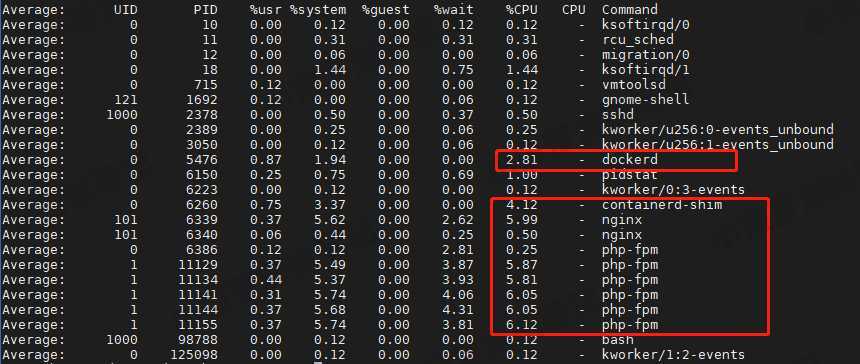Select the 5.99 %CPU value for nginx
Screen dimensions: 860x364
[522, 220]
